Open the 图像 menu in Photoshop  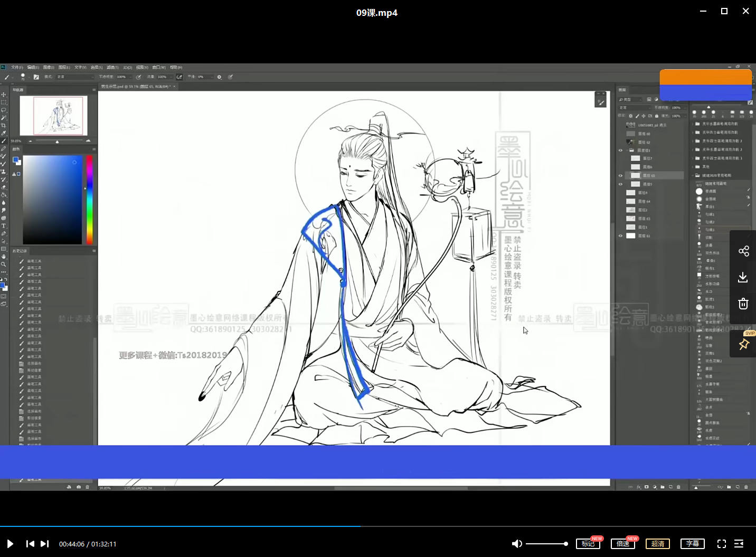click(49, 68)
